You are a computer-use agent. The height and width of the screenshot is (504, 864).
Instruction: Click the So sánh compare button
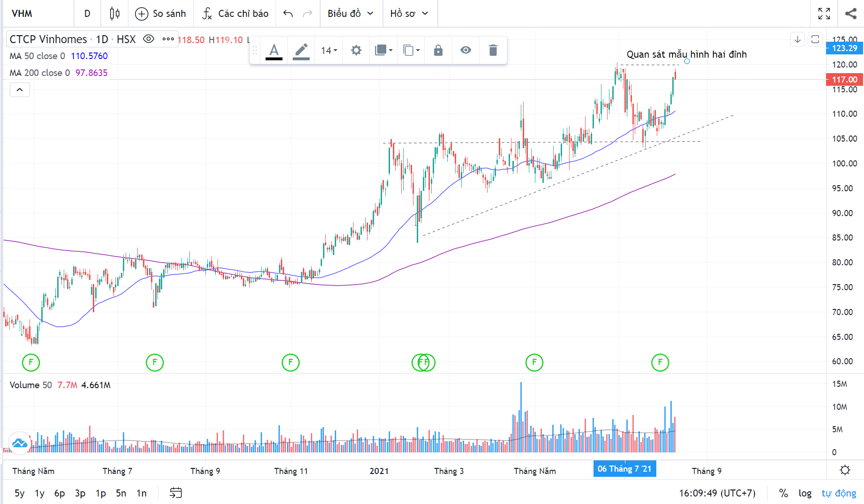click(161, 14)
